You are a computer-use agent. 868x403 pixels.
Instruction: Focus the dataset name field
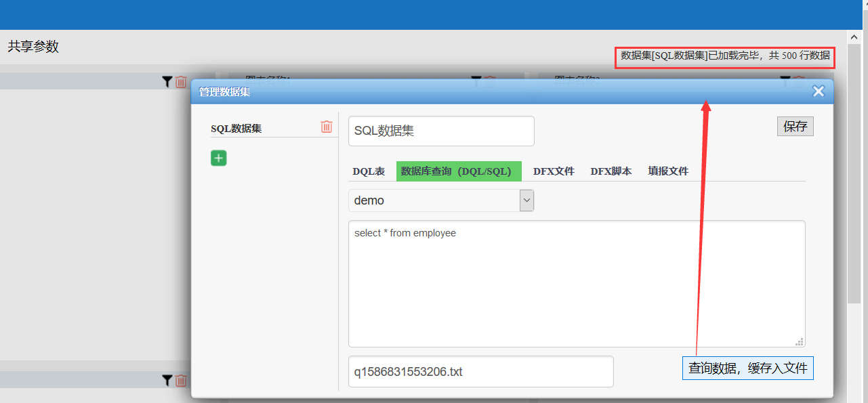pos(441,131)
